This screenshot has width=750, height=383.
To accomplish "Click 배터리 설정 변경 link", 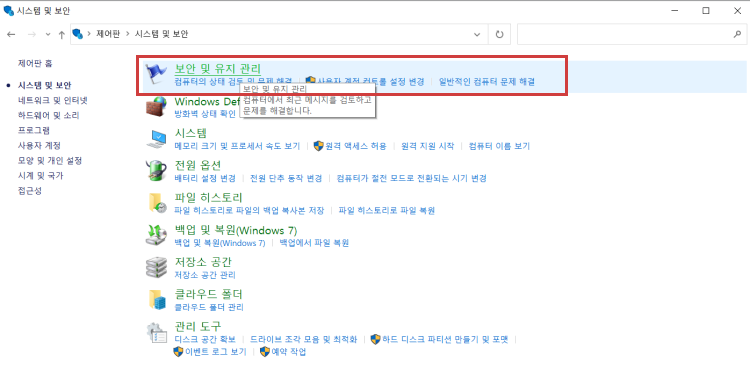I will coord(205,178).
